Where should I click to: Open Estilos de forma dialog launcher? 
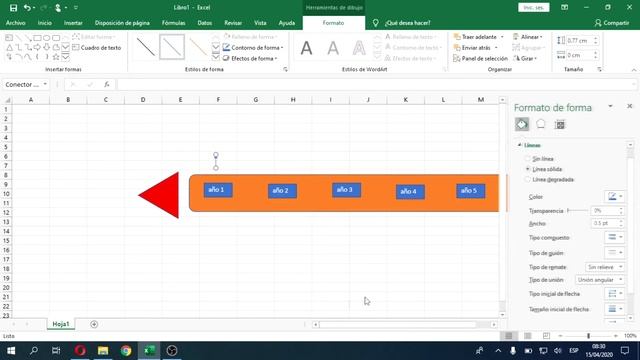(285, 69)
